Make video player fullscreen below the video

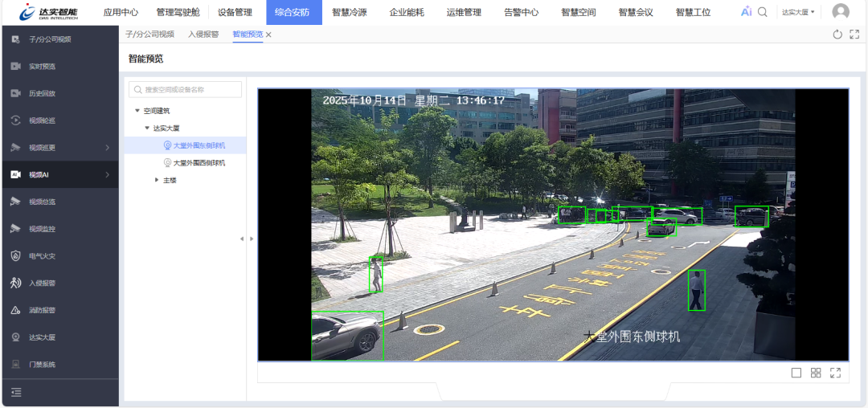(x=835, y=373)
